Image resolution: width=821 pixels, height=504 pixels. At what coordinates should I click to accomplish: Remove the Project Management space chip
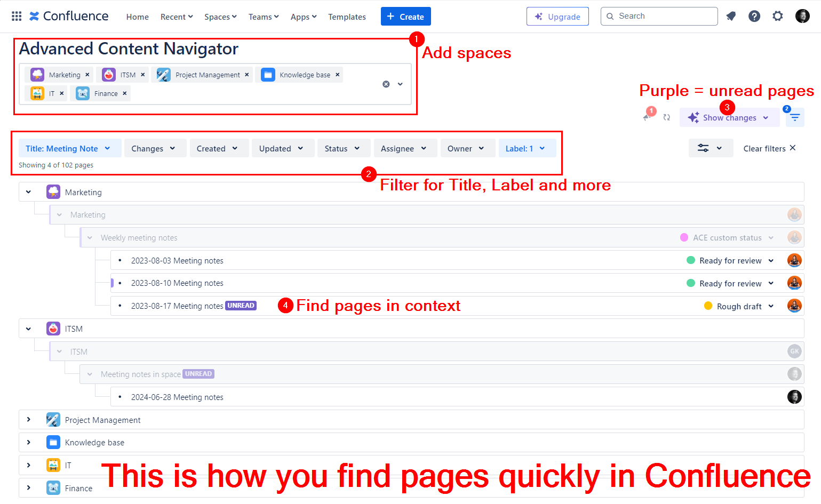click(x=247, y=75)
